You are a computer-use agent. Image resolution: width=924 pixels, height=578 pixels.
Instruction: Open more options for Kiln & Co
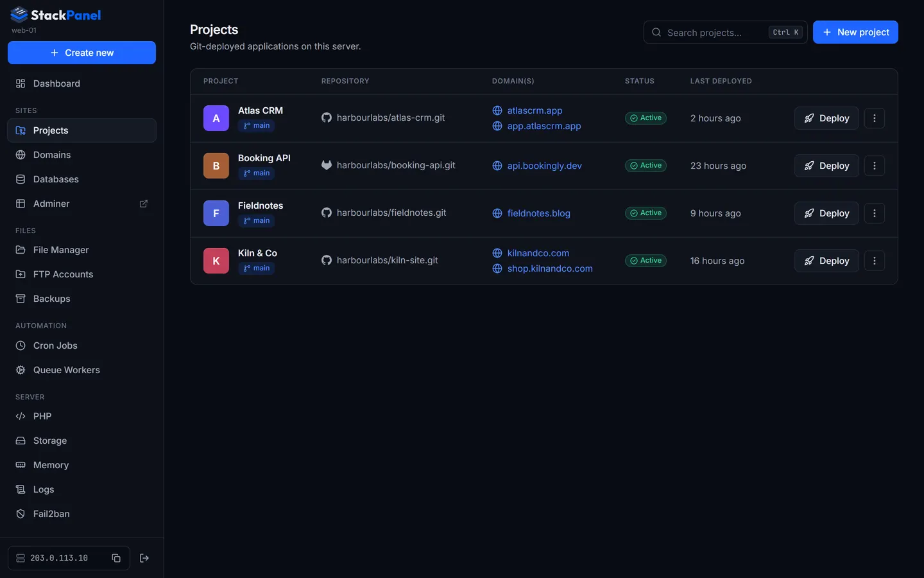coord(875,261)
